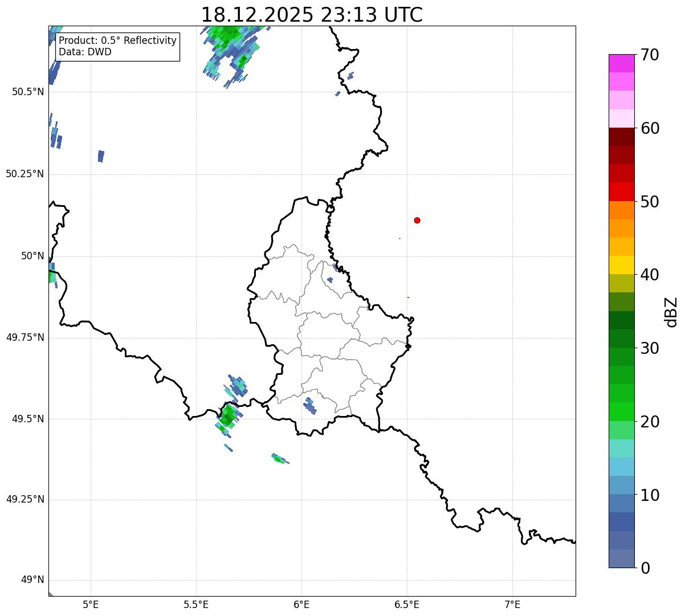Click the 60 tick on the colorbar
This screenshot has width=685, height=616.
coord(650,129)
